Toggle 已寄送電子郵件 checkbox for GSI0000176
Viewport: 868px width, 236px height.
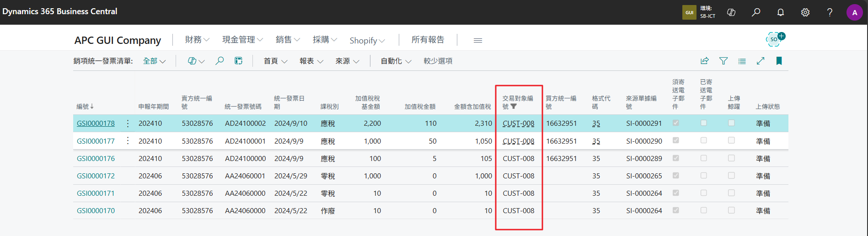pyautogui.click(x=704, y=158)
